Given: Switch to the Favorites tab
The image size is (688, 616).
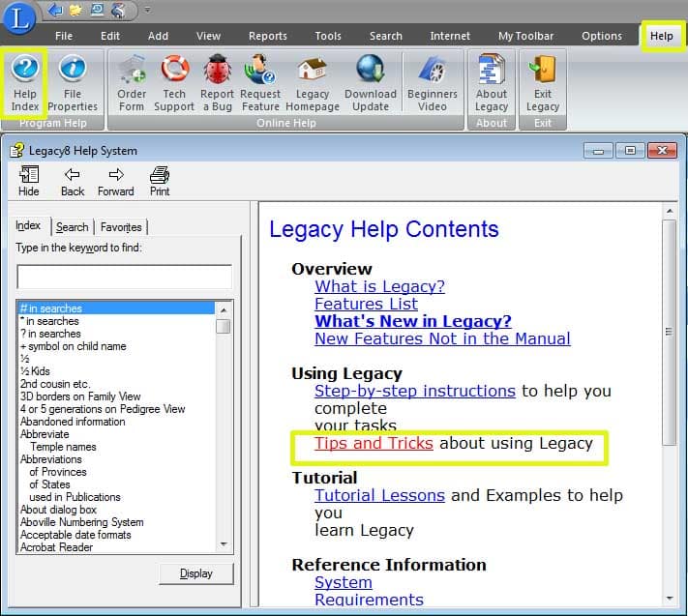Looking at the screenshot, I should tap(121, 227).
